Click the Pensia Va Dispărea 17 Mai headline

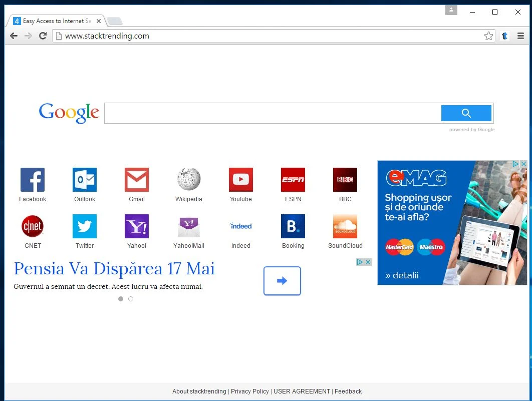pyautogui.click(x=114, y=269)
